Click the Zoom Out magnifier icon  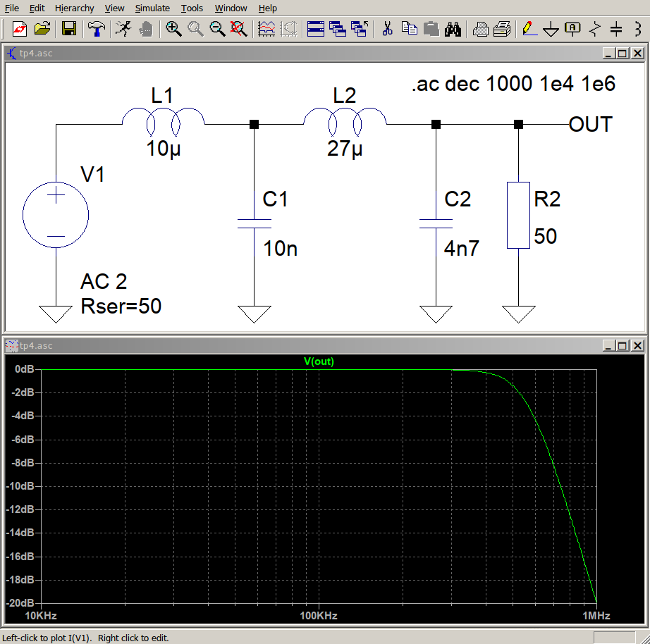click(217, 29)
